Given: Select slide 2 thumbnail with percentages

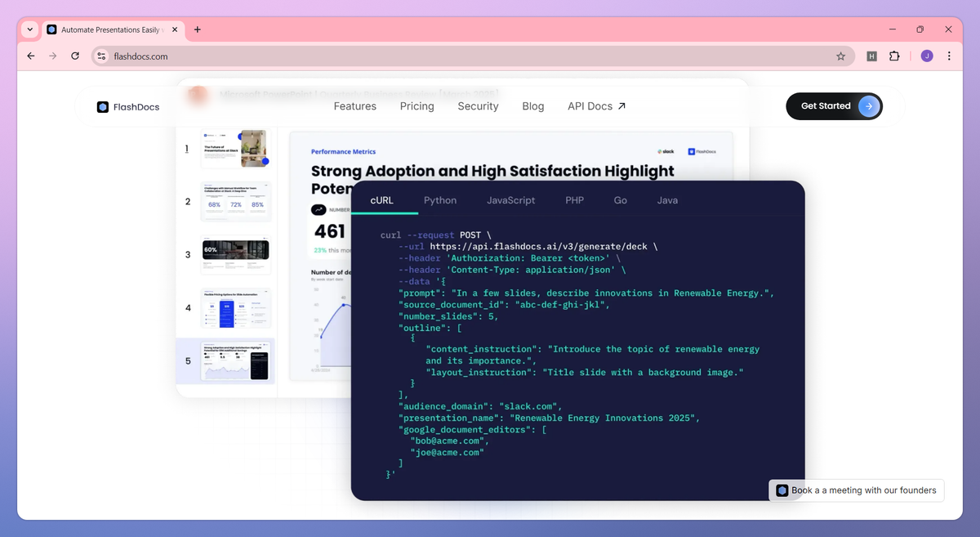Looking at the screenshot, I should (235, 202).
